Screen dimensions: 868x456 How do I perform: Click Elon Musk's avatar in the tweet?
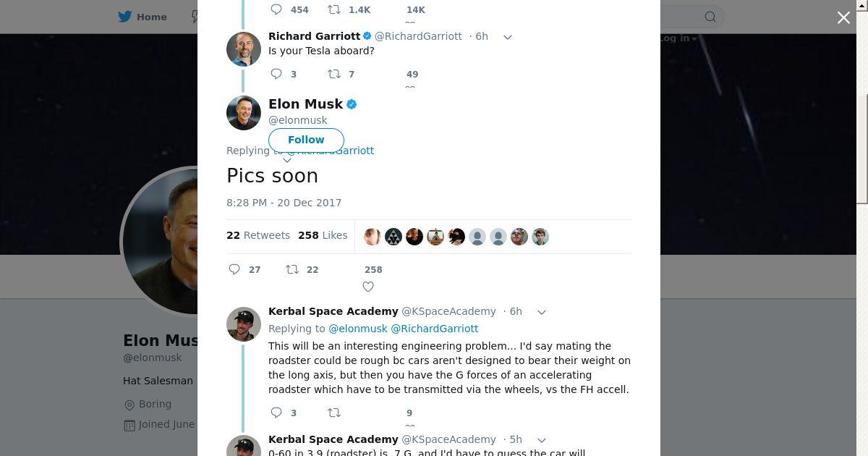[244, 113]
